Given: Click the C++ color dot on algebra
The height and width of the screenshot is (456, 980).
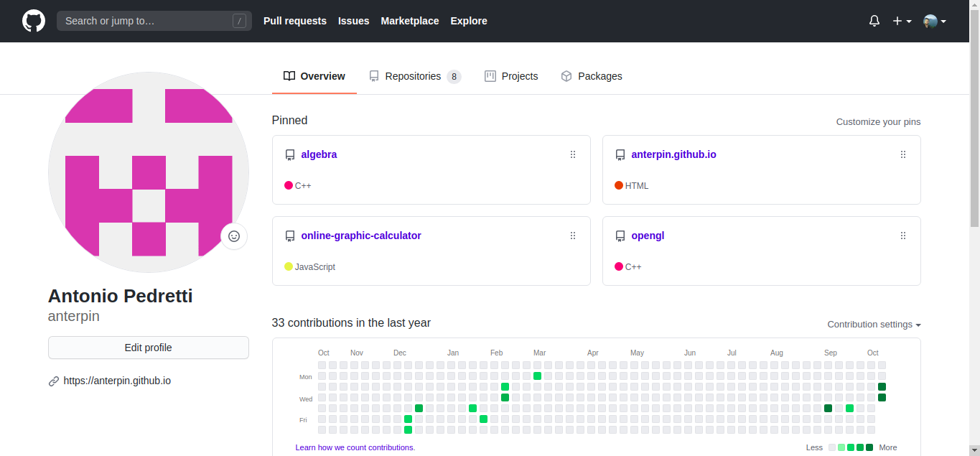Looking at the screenshot, I should point(289,185).
